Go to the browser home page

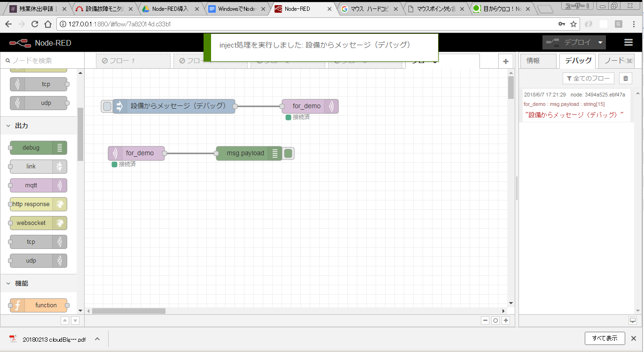[x=47, y=24]
